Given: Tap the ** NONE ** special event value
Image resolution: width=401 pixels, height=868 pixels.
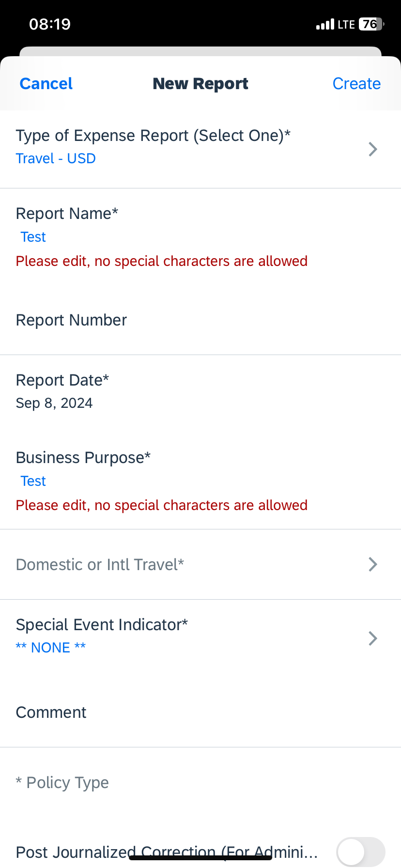Looking at the screenshot, I should (51, 647).
